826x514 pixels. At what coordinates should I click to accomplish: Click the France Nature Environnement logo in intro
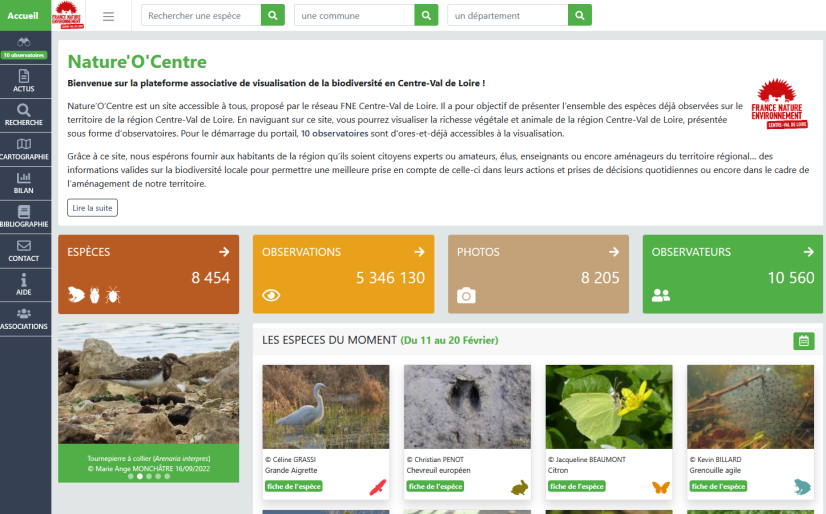click(x=779, y=104)
